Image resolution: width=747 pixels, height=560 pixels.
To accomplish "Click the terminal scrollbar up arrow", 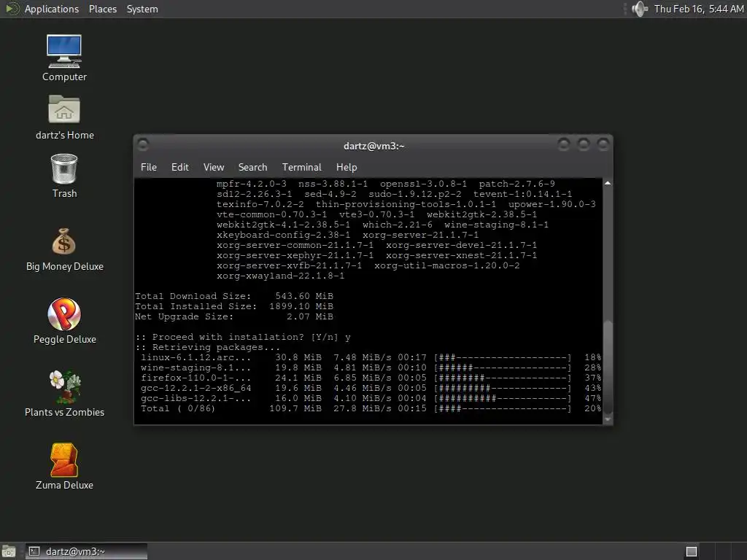I will [608, 183].
